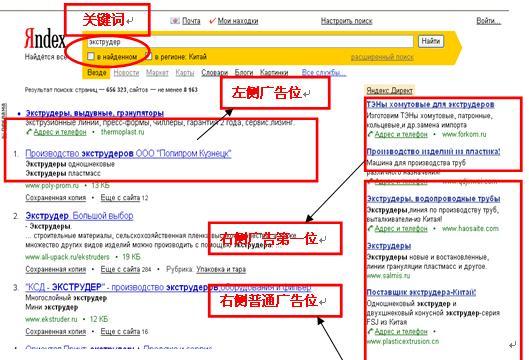
Task: Switch to the Маркет tab
Action: pyautogui.click(x=157, y=73)
